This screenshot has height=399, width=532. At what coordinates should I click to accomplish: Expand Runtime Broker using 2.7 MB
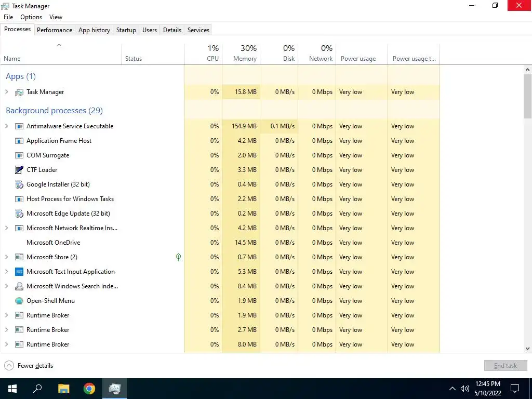coord(6,330)
